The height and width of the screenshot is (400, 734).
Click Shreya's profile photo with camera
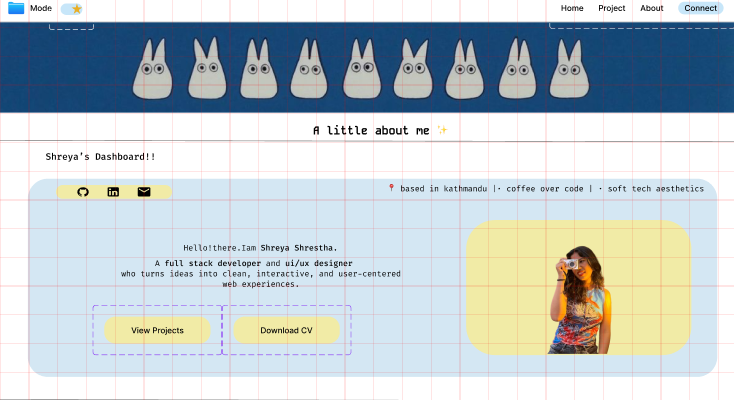577,299
